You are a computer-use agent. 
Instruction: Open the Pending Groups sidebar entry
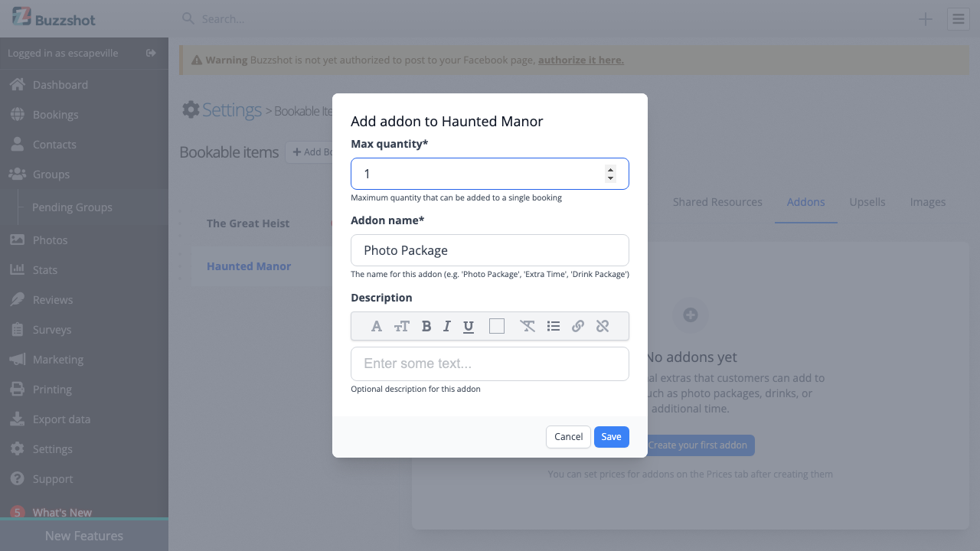click(70, 207)
